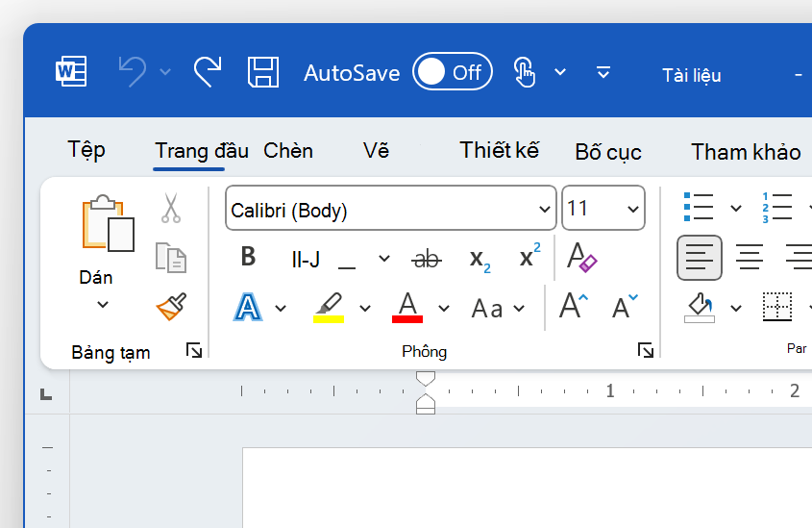Click the Calibri (Body) font name box
The width and height of the screenshot is (812, 528).
[x=391, y=209]
